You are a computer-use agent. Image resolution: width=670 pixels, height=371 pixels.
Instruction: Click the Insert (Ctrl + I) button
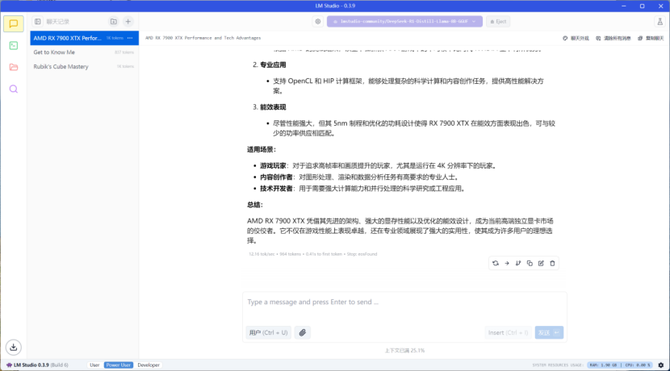pyautogui.click(x=508, y=333)
